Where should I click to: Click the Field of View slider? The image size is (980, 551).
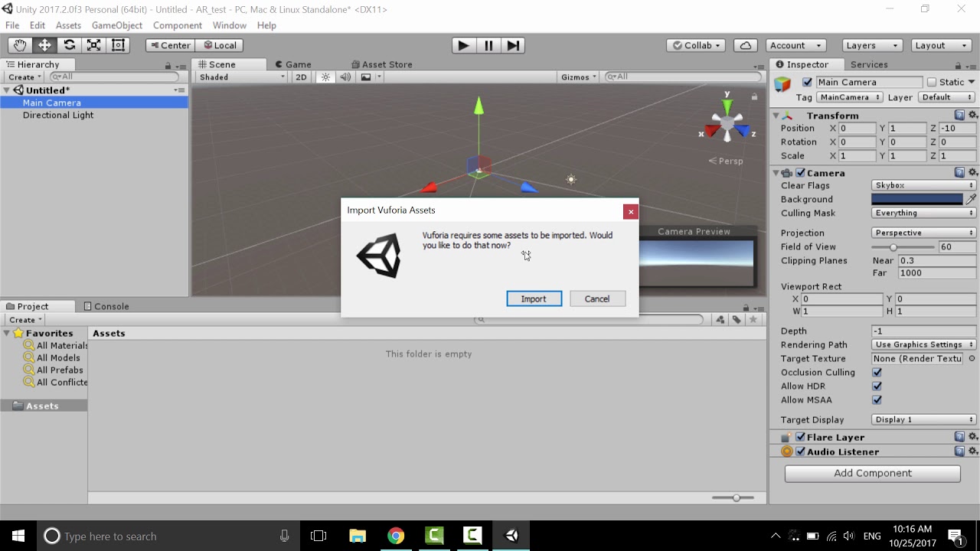pos(903,246)
